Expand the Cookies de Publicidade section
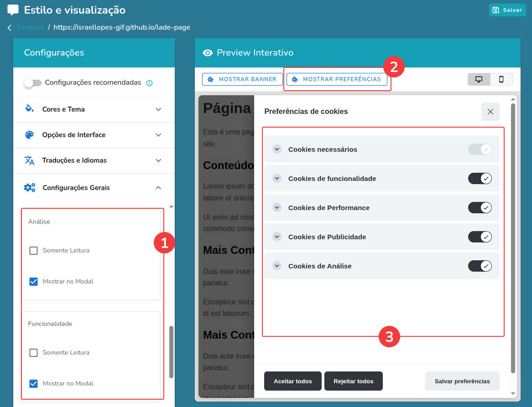The height and width of the screenshot is (407, 532). pyautogui.click(x=276, y=237)
